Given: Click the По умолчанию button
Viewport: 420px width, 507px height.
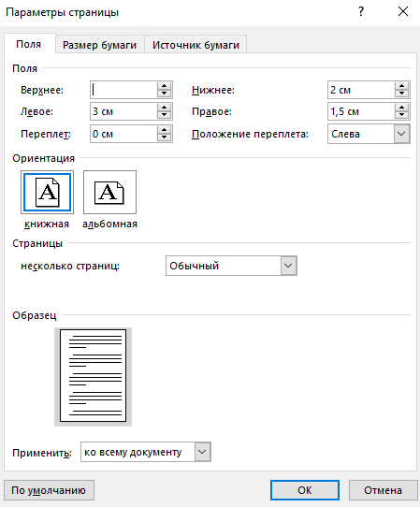Looking at the screenshot, I should pyautogui.click(x=49, y=490).
